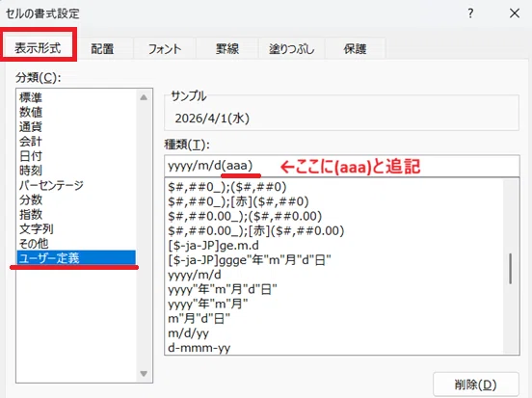Image resolution: width=532 pixels, height=398 pixels.
Task: Click the format list scrollbar thumb
Action: point(510,269)
